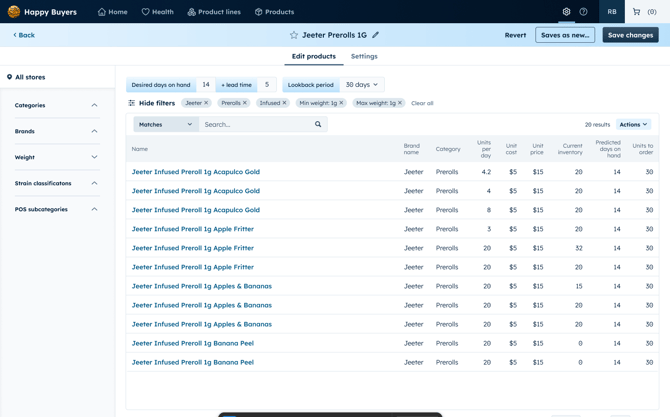Image resolution: width=670 pixels, height=417 pixels.
Task: Open the Matches dropdown
Action: point(166,125)
